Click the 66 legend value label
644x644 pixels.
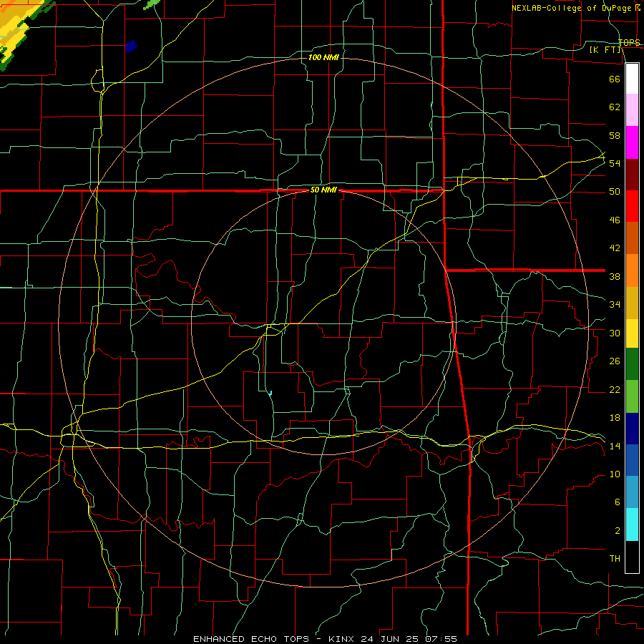(615, 79)
